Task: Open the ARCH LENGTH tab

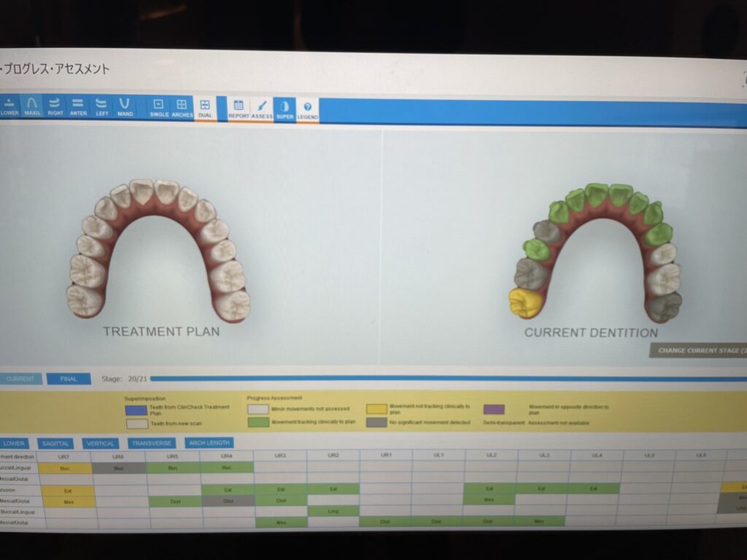Action: [x=209, y=443]
